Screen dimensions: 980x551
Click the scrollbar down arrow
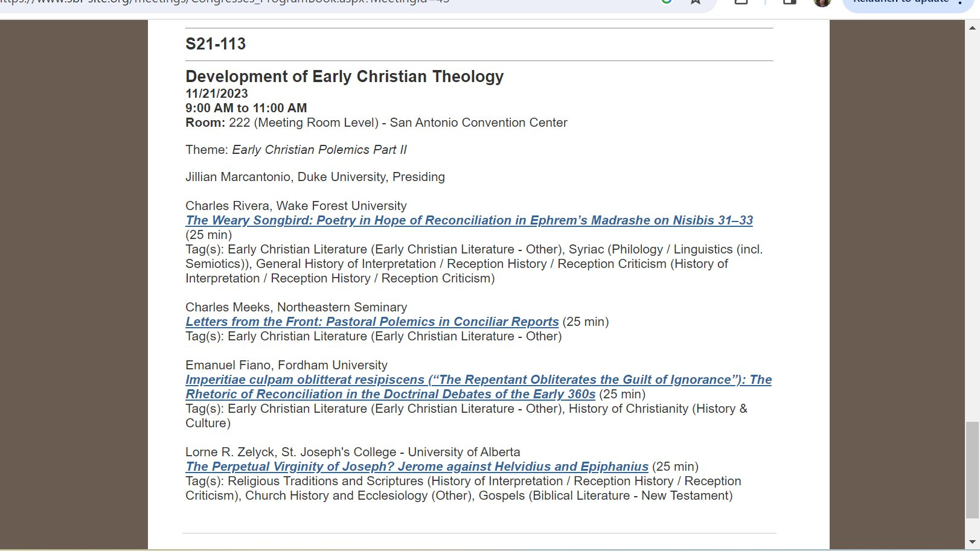point(972,541)
